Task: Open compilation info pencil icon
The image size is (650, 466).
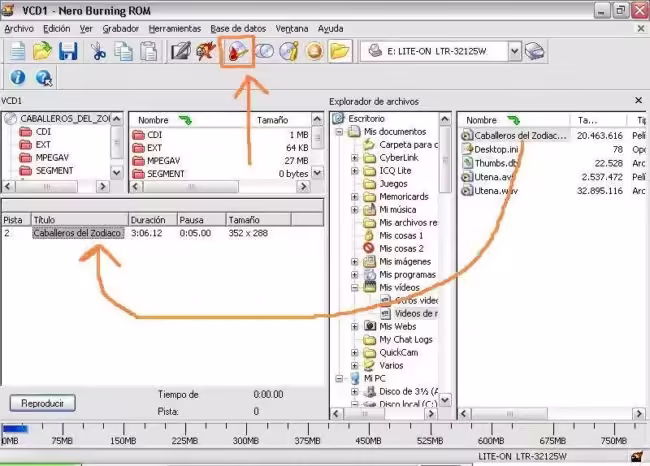Action: coord(181,51)
